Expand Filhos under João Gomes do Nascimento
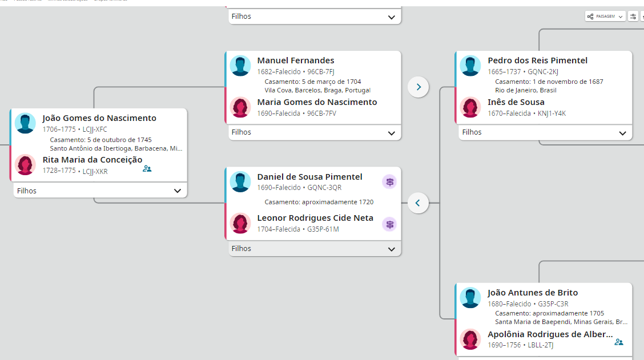This screenshot has width=644, height=360. 178,191
